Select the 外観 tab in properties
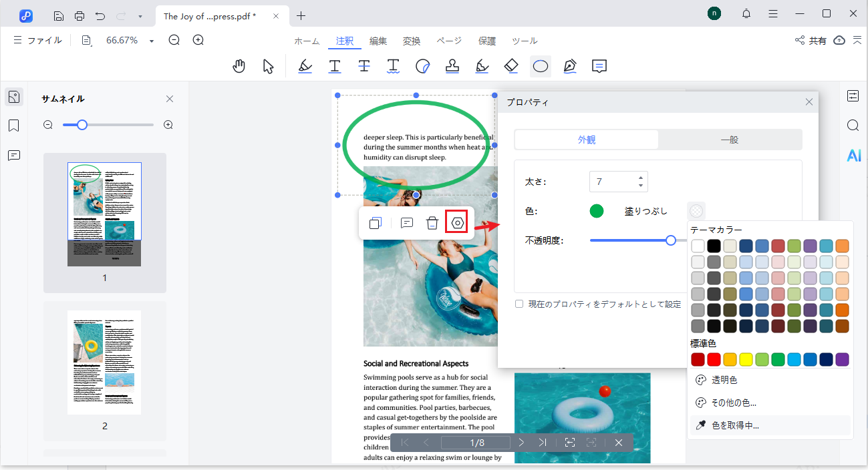The image size is (868, 470). (x=587, y=140)
